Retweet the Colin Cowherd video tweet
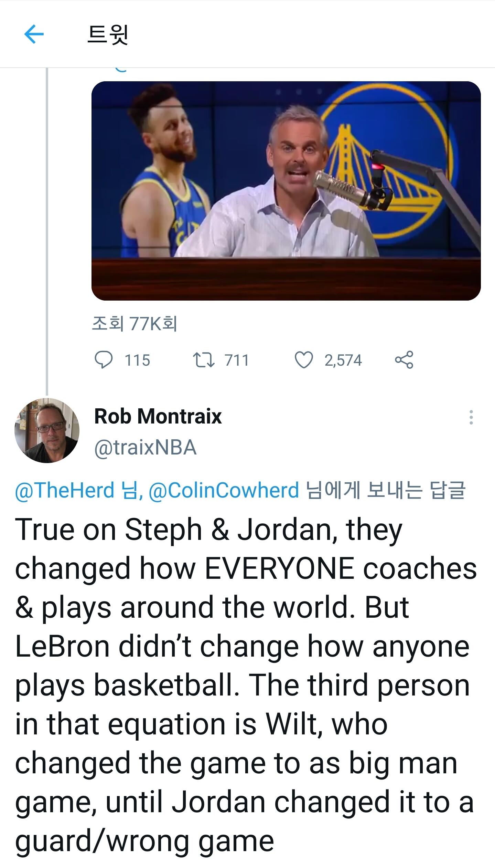The height and width of the screenshot is (868, 495). click(203, 360)
